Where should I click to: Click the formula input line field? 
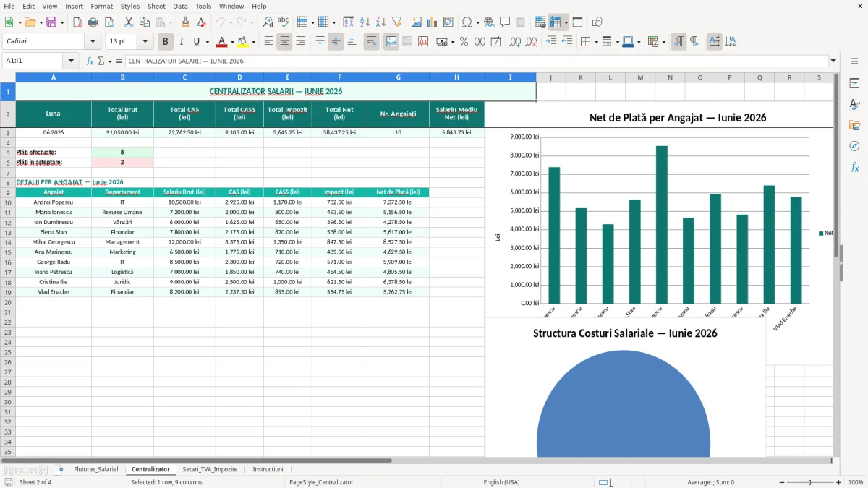477,61
